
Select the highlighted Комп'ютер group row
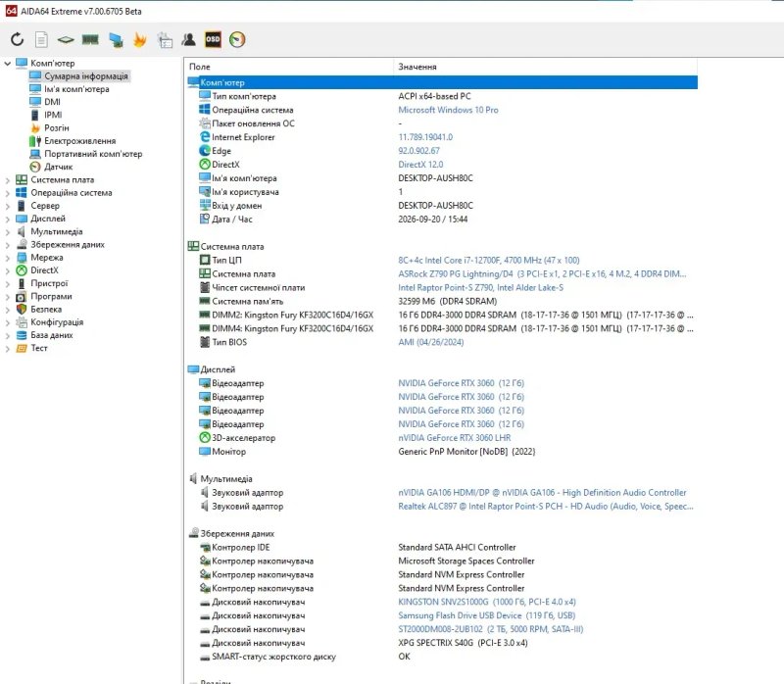442,82
